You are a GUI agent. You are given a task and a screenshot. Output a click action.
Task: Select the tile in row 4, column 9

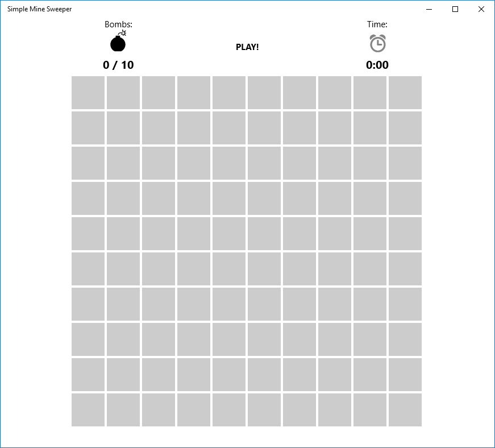pos(370,198)
